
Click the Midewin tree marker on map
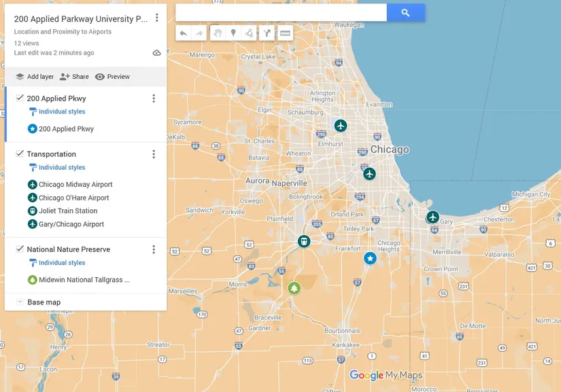294,288
